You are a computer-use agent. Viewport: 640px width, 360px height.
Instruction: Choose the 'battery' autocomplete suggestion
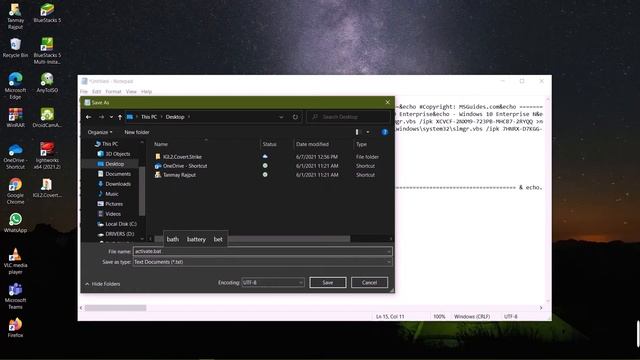click(196, 239)
